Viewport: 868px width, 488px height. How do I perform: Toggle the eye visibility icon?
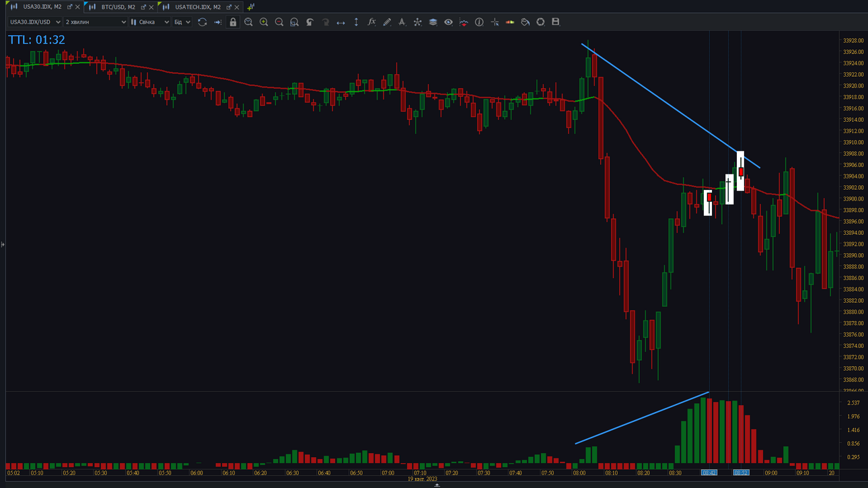[448, 22]
